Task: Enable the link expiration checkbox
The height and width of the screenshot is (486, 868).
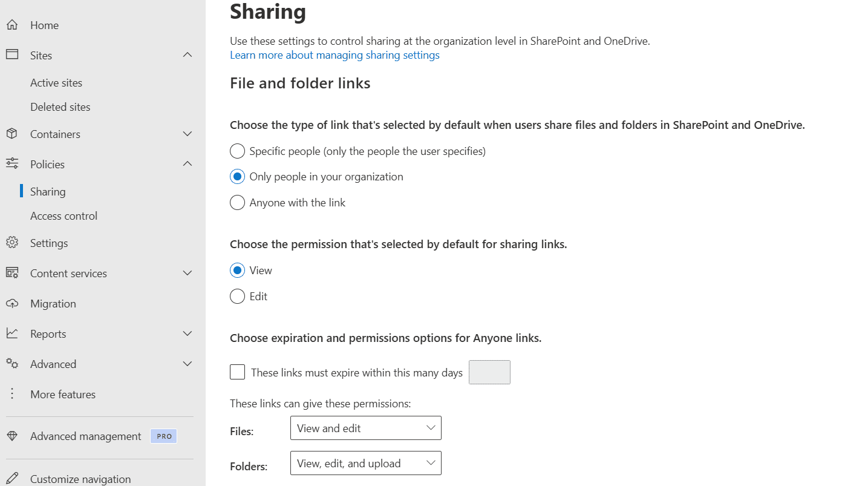Action: pyautogui.click(x=237, y=372)
